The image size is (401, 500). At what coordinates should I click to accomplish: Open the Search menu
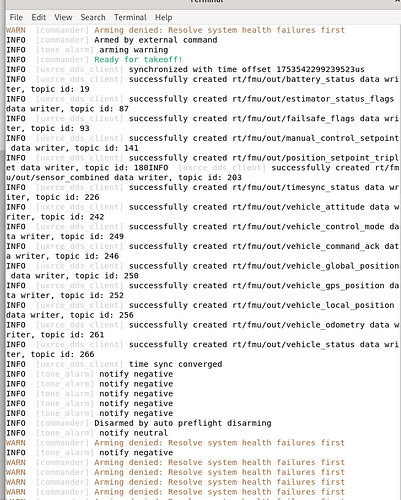(x=93, y=17)
